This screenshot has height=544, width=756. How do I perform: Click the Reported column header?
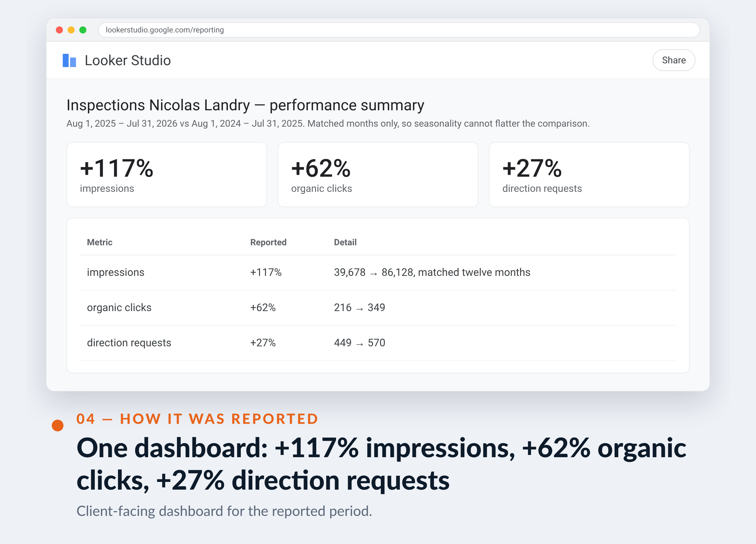[x=268, y=242]
